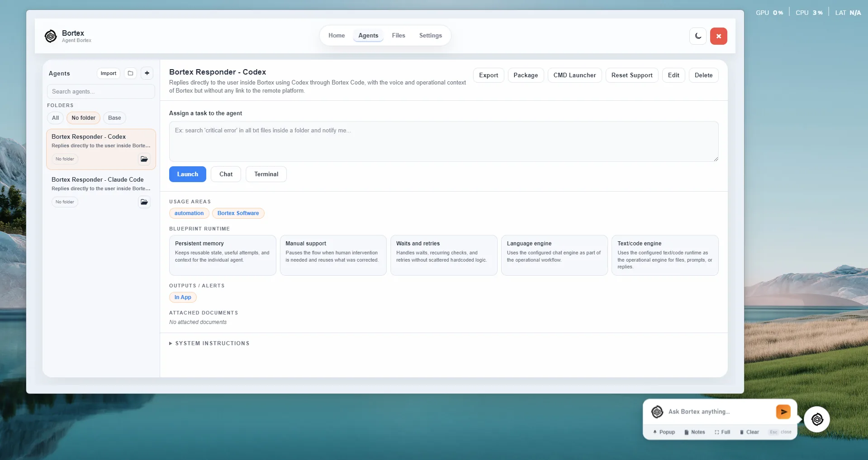Open folder icon on Claude Code agent card
This screenshot has width=868, height=460.
tap(144, 202)
